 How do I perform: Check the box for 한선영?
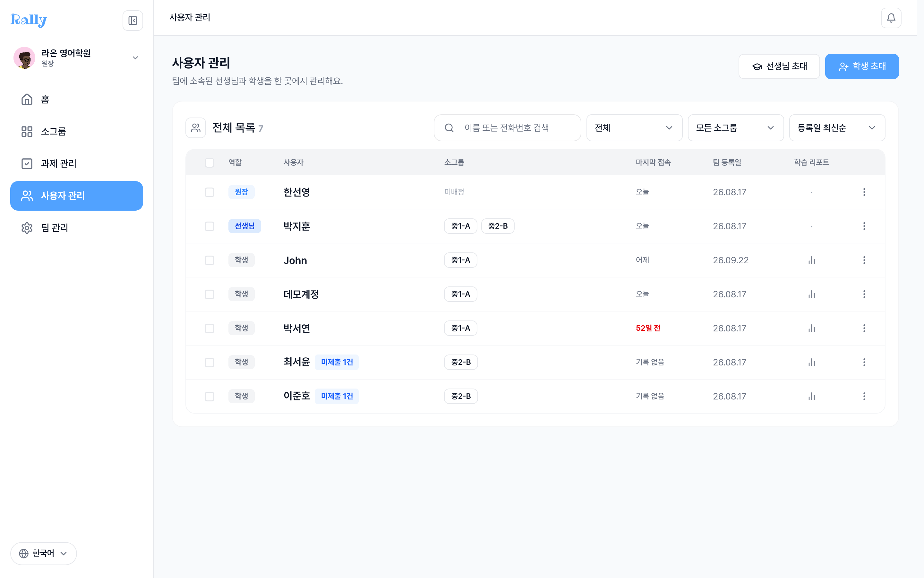pyautogui.click(x=209, y=192)
